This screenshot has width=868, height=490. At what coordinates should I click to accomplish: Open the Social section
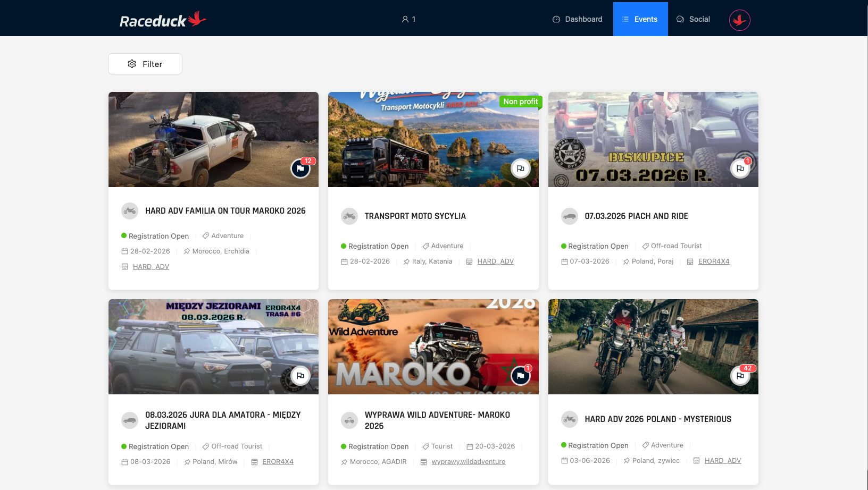[x=693, y=19]
